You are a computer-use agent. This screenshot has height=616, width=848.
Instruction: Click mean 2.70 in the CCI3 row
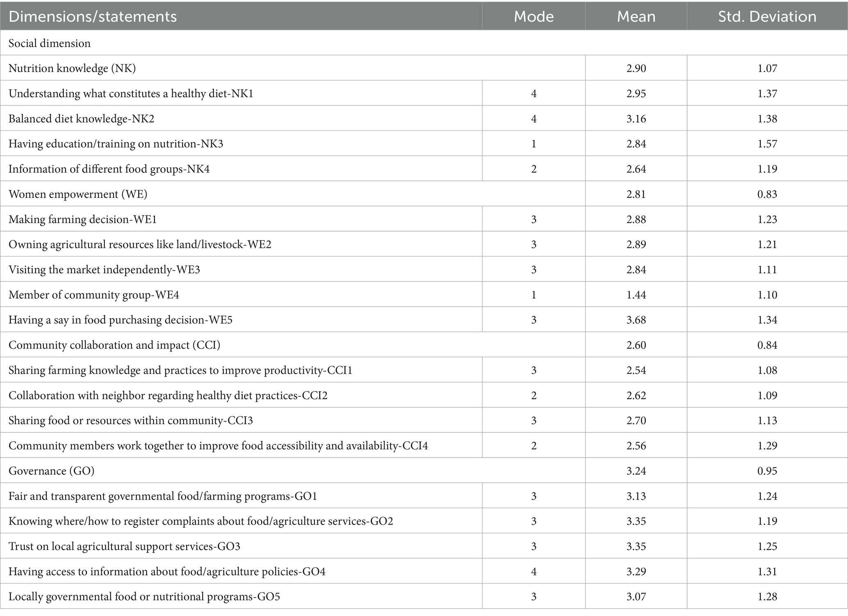[x=636, y=421]
